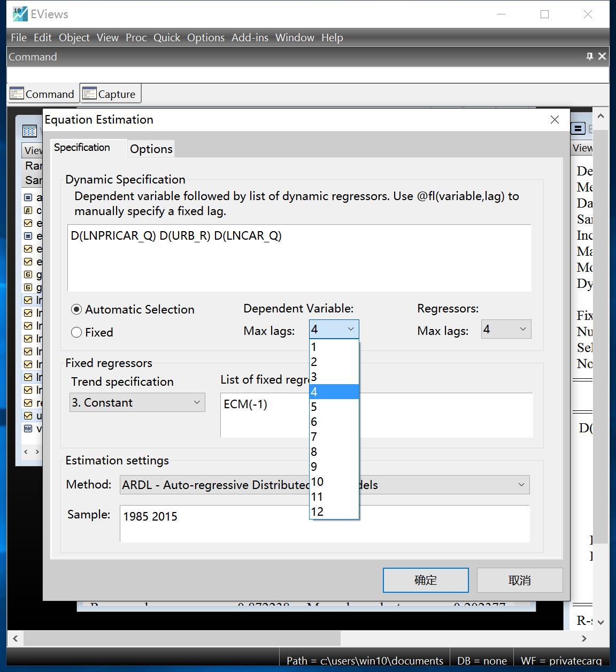Image resolution: width=616 pixels, height=672 pixels.
Task: Select the equation object icon beside 'a' in the workfile
Action: tap(28, 197)
